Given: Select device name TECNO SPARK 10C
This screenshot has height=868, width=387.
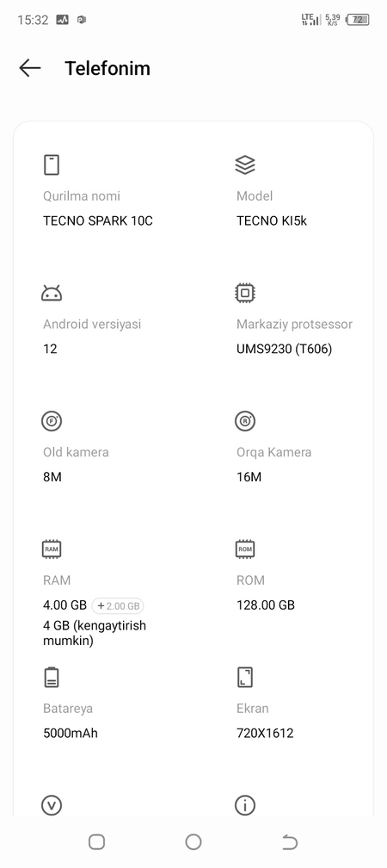Looking at the screenshot, I should tap(98, 220).
